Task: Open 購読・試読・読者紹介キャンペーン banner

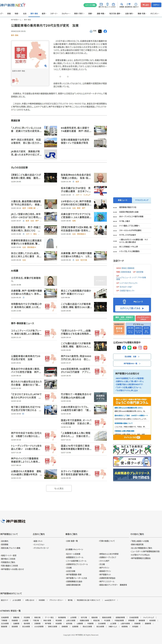Action: (x=124, y=318)
